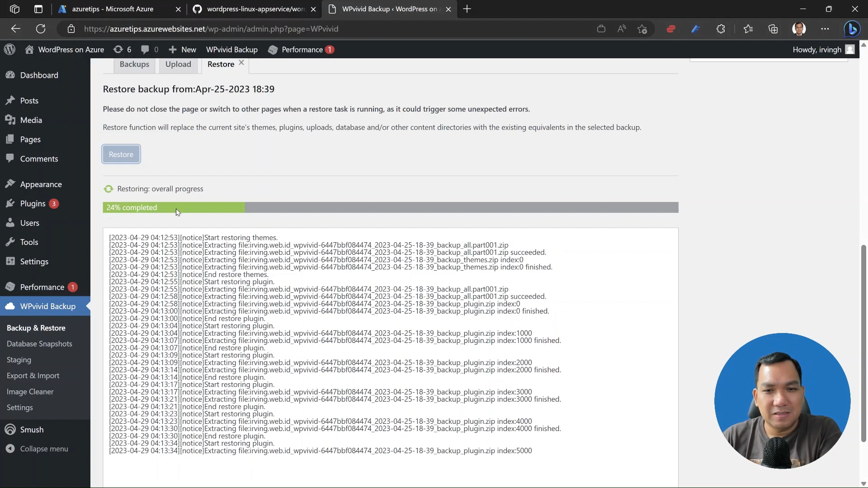Switch to the Backups tab
The width and height of the screenshot is (868, 488).
tap(134, 64)
